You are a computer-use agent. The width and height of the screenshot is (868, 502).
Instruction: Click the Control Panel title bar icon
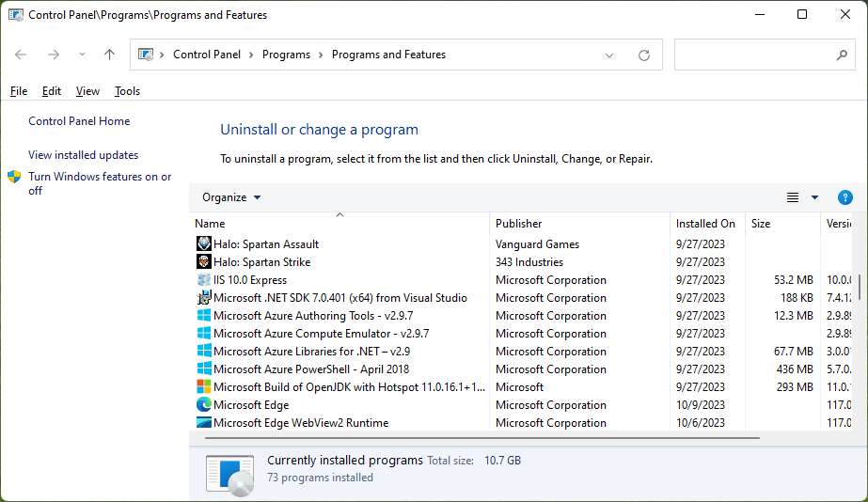(x=16, y=15)
